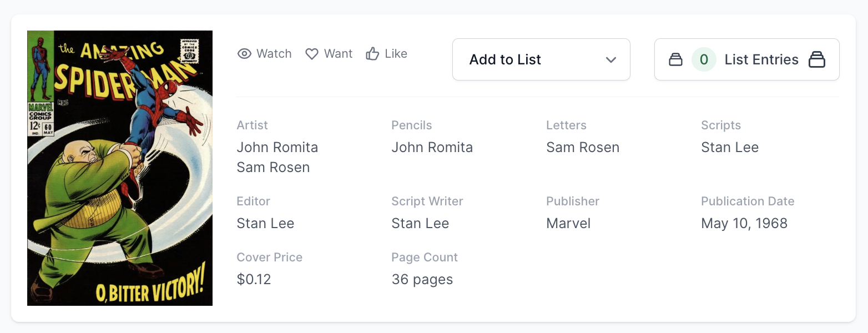The width and height of the screenshot is (868, 333).
Task: Select John Romita under Artist
Action: 277,148
